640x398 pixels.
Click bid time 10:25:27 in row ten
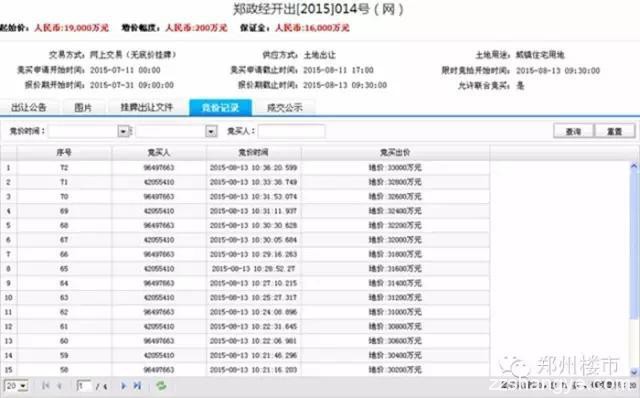pos(253,298)
